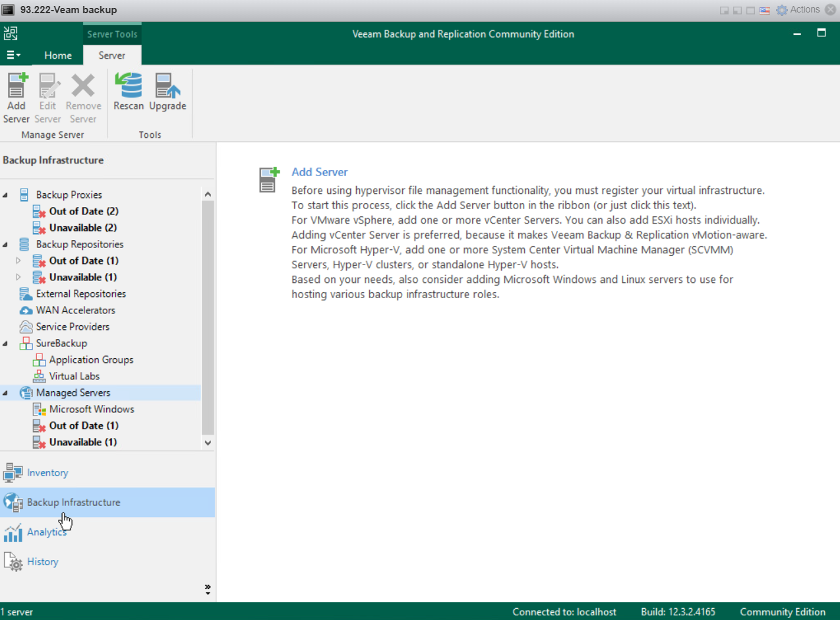Expand Out of Date under Backup Repositories
The height and width of the screenshot is (620, 840).
tap(18, 261)
